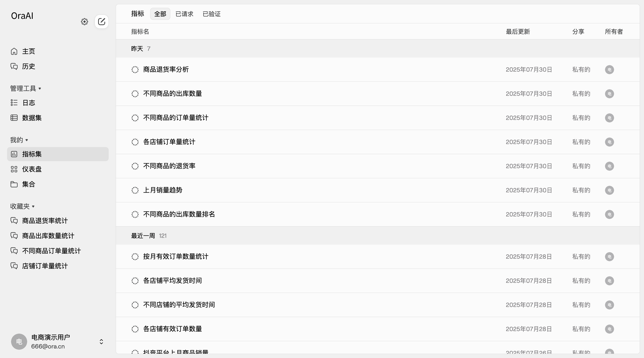
Task: Switch to the 已验证 tab
Action: tap(211, 14)
